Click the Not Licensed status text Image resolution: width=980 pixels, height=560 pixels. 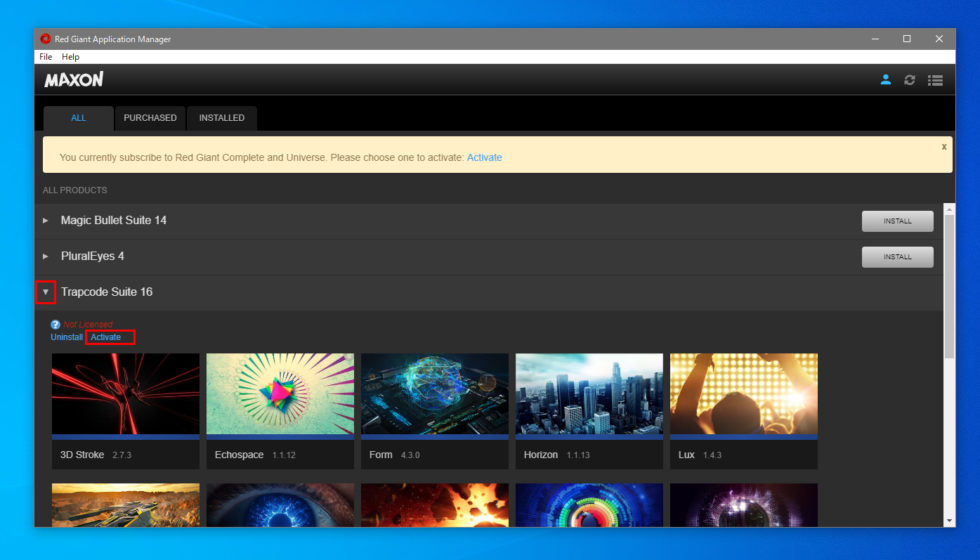point(88,324)
